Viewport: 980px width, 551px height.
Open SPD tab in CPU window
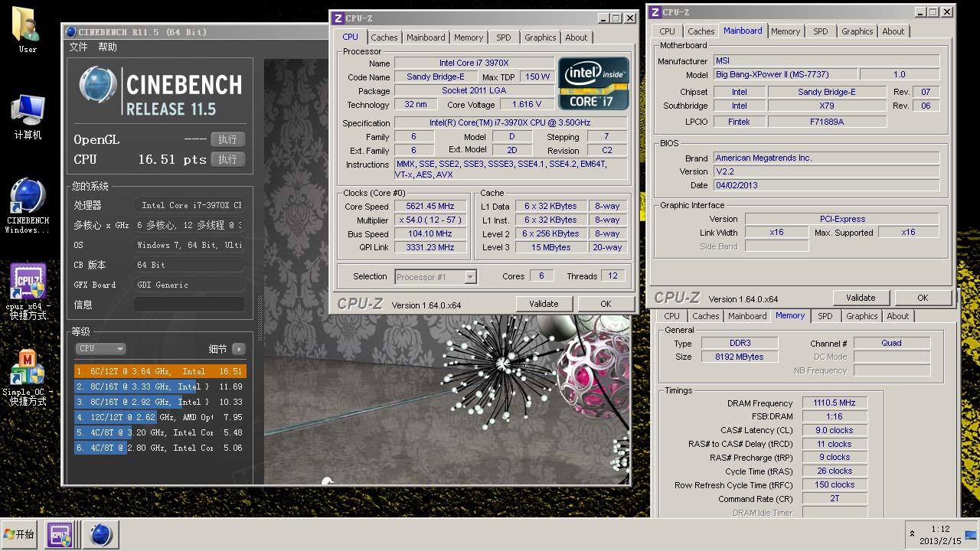tap(503, 37)
